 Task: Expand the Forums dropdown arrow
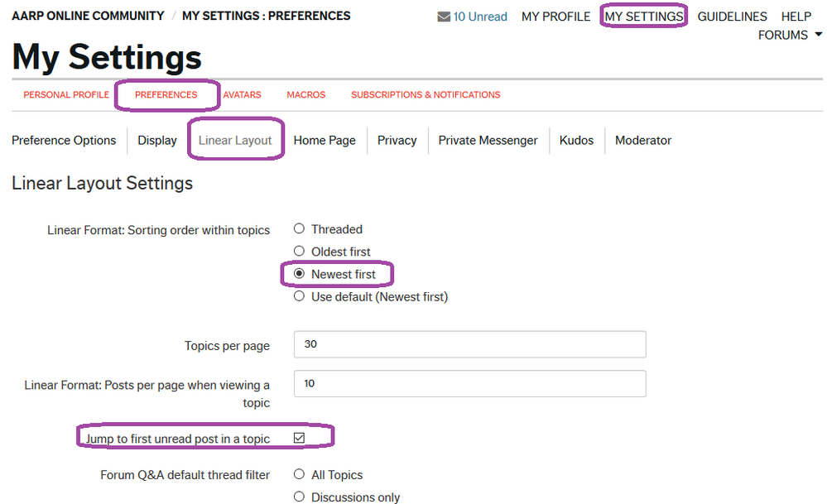(x=818, y=35)
